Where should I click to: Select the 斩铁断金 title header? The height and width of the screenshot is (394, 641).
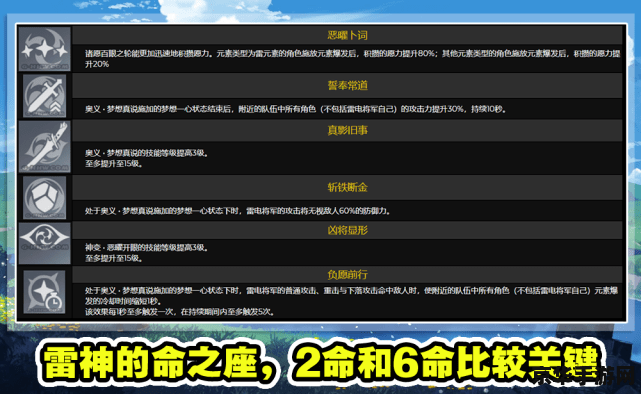coord(347,188)
